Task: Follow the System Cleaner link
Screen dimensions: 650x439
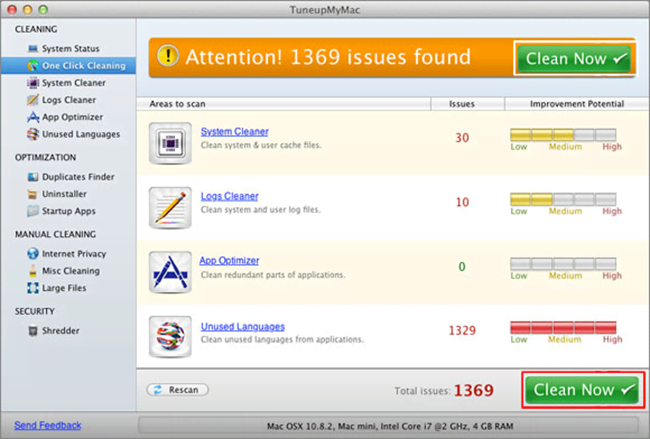Action: click(x=235, y=132)
